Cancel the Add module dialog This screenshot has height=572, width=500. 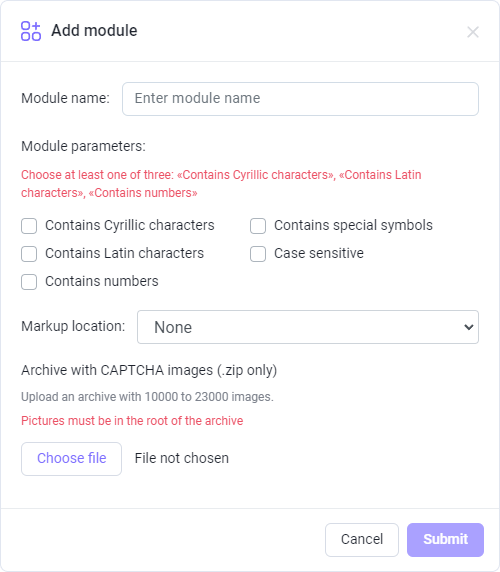[362, 540]
